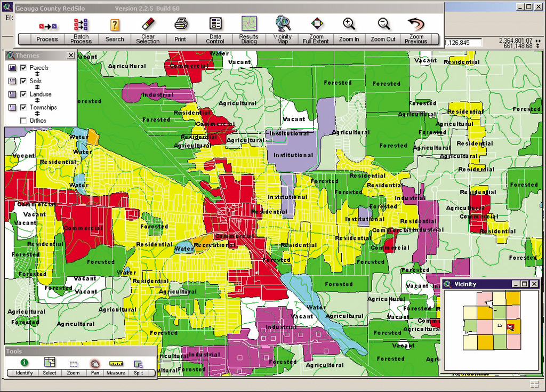Open the Data Control tool
546x392 pixels.
215,23
